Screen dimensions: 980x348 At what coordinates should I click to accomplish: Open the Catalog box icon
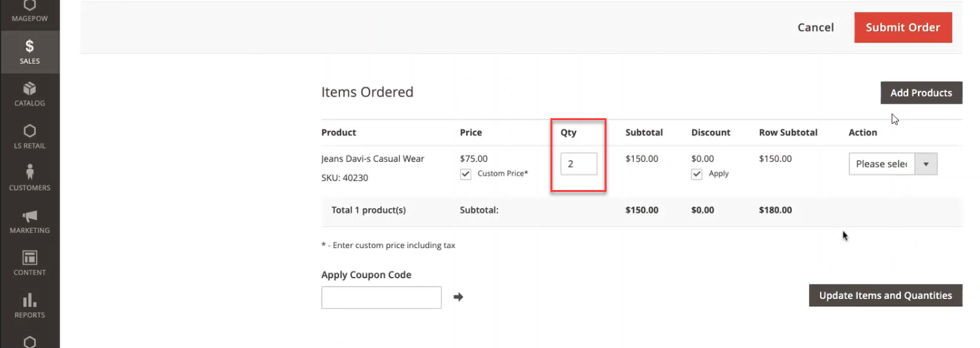tap(29, 89)
